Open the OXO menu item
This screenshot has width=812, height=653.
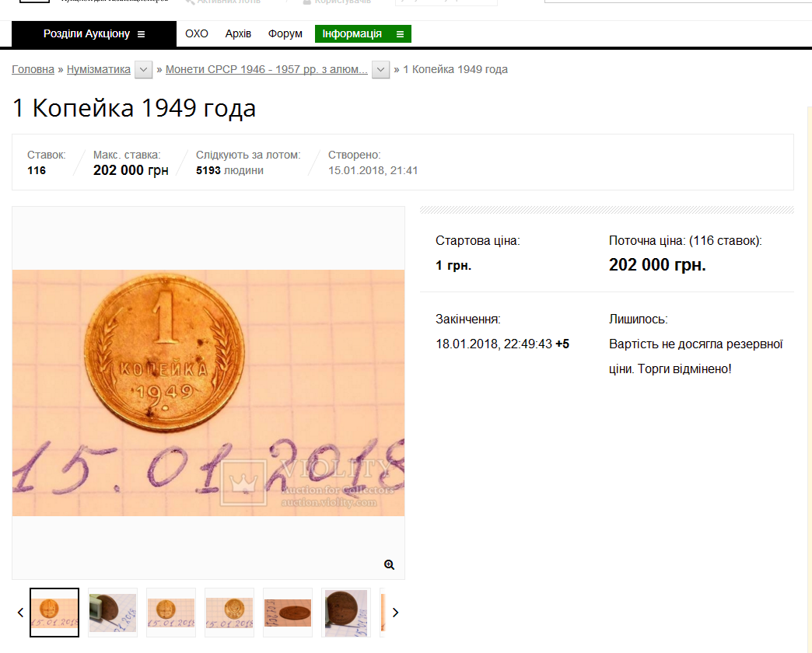click(x=197, y=34)
